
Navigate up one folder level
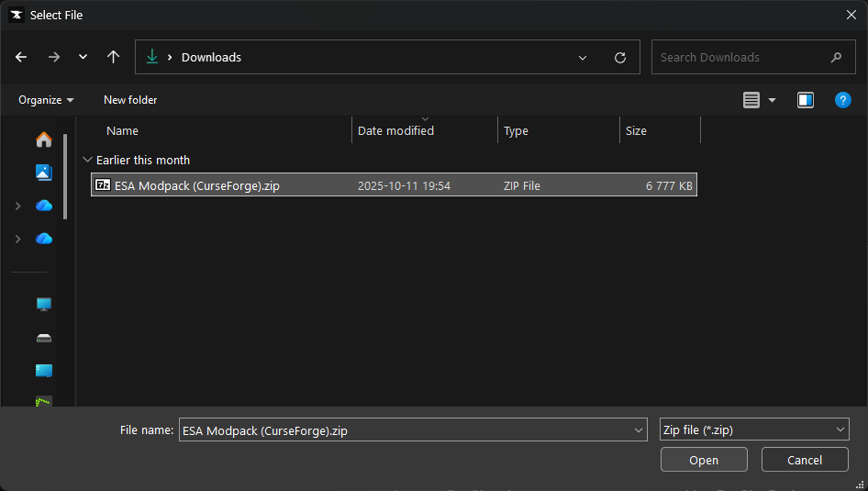pos(113,57)
